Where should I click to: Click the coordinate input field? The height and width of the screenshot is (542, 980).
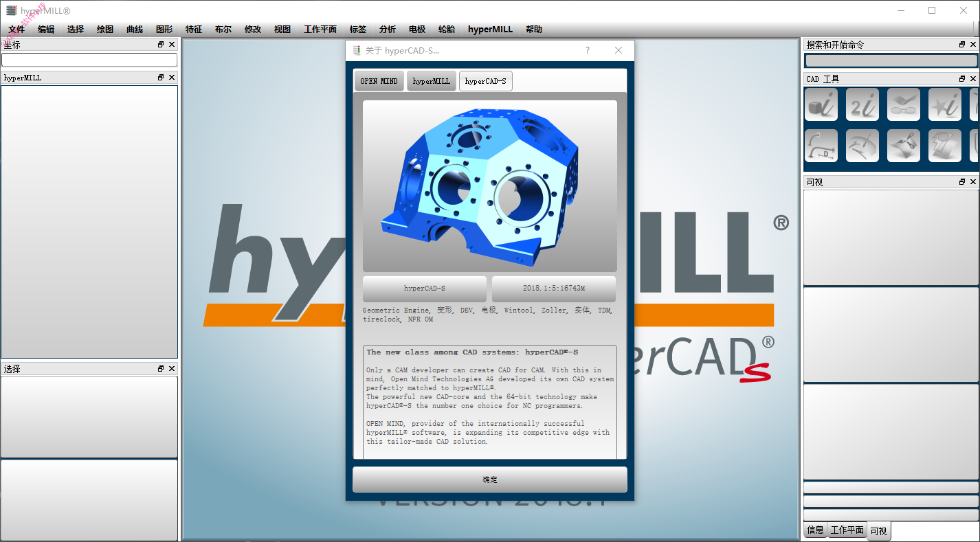point(89,60)
